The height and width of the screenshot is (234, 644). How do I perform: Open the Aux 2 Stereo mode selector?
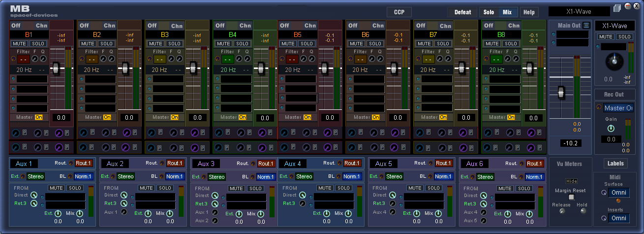tap(125, 176)
